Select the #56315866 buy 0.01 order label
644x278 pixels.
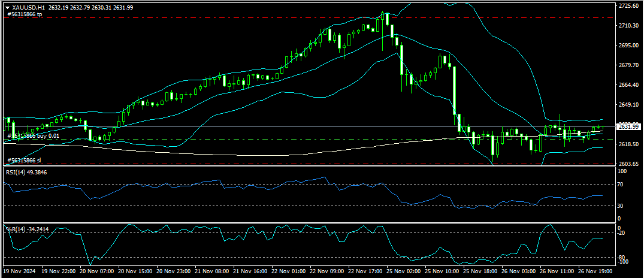[32, 136]
